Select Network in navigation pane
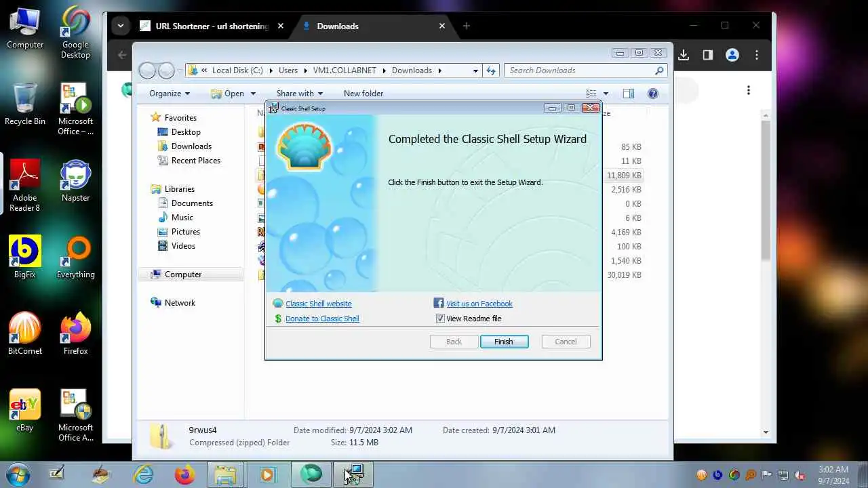 click(180, 303)
